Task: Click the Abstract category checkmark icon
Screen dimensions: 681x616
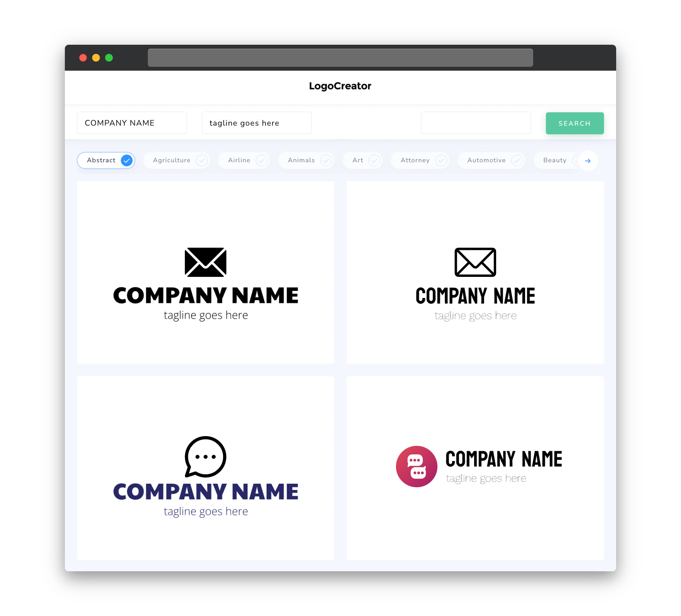Action: click(x=127, y=160)
